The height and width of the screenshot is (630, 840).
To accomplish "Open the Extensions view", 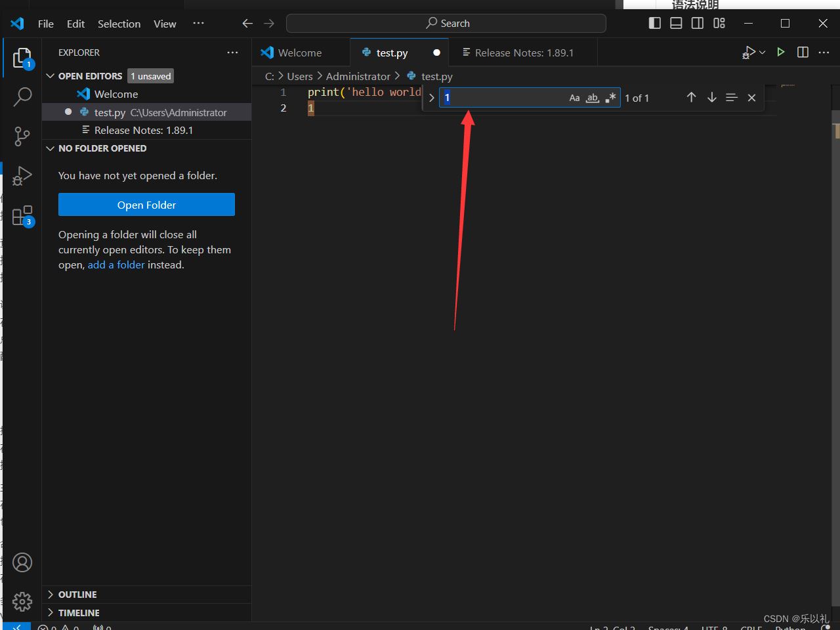I will click(x=22, y=215).
